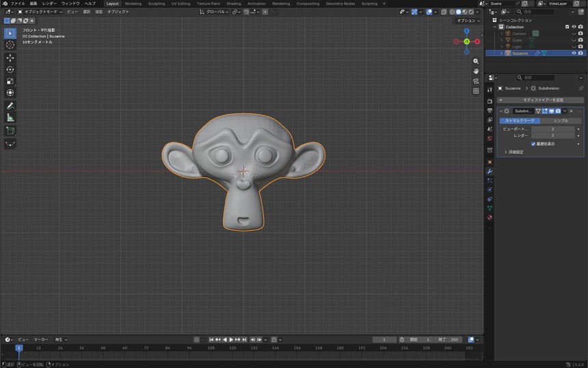
Task: Click the モディファイアーを追加 button
Action: click(540, 100)
